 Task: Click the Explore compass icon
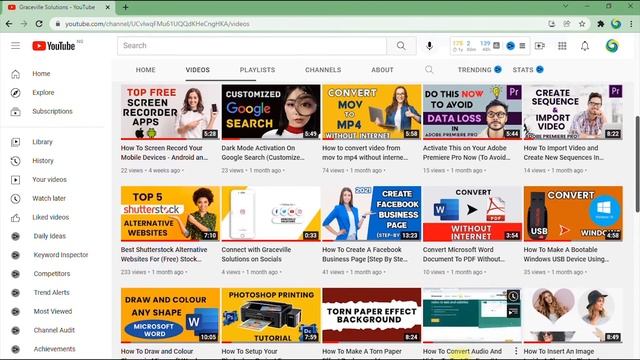point(16,93)
